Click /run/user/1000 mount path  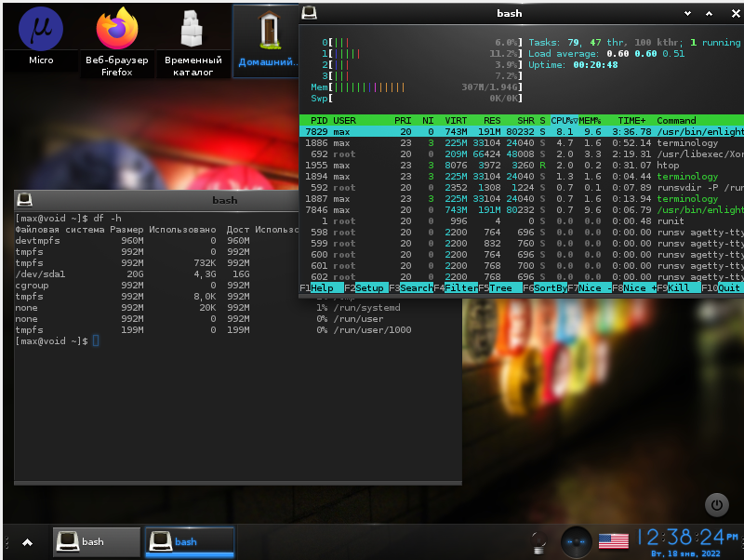tap(373, 330)
